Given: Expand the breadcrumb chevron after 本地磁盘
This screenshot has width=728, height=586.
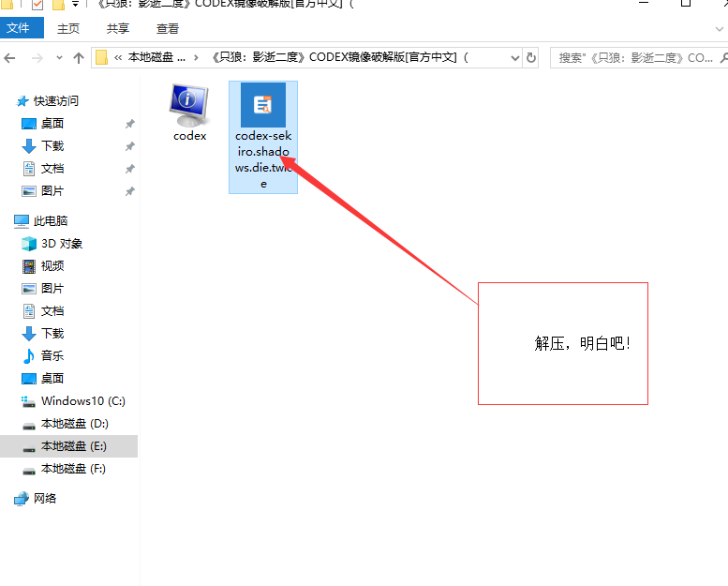Looking at the screenshot, I should (197, 57).
